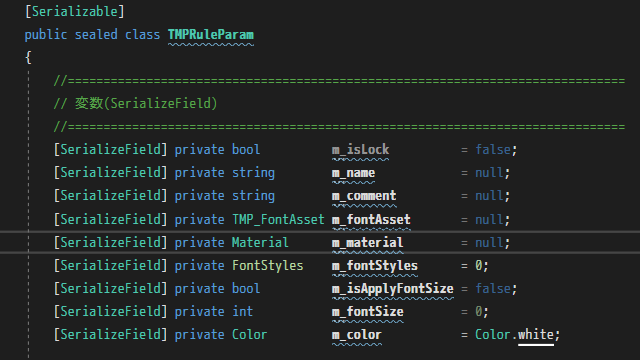
Task: Click the opening brace of the class
Action: (28, 58)
